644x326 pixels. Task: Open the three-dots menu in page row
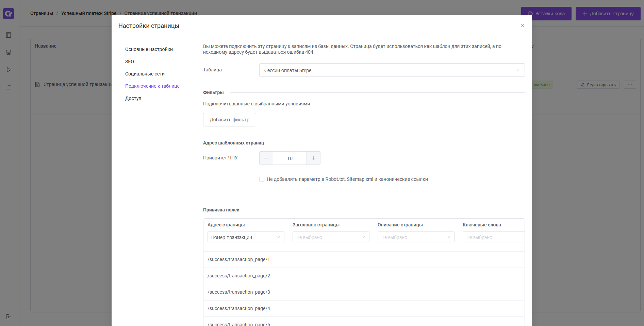pos(630,85)
